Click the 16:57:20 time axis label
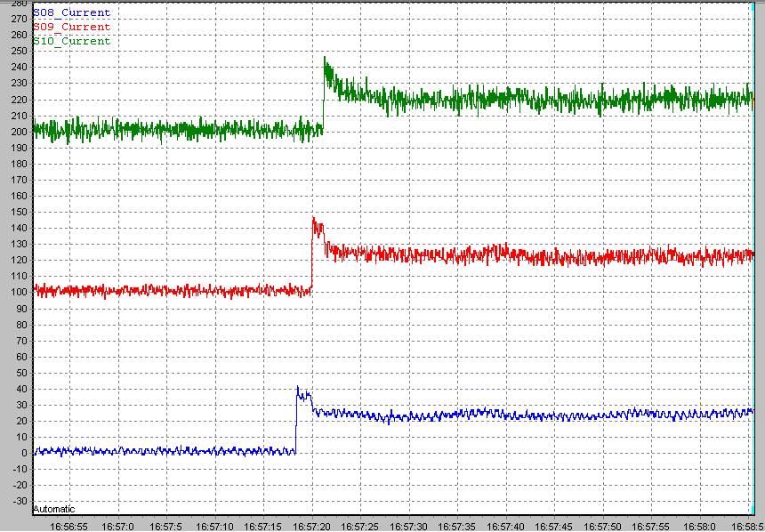This screenshot has height=532, width=765. coord(312,527)
